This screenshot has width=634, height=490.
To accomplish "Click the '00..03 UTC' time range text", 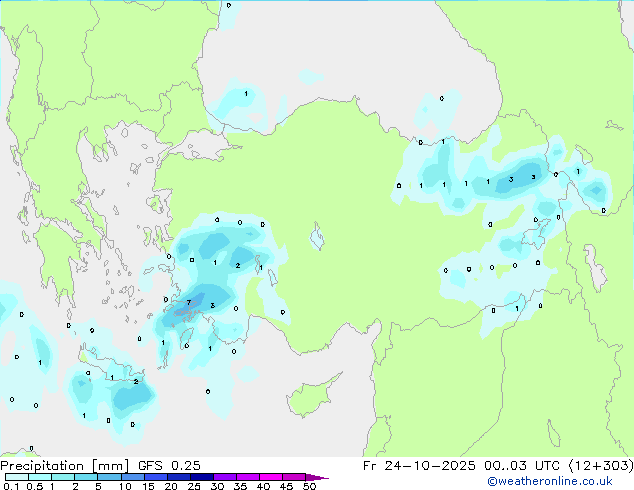I will (x=522, y=466).
